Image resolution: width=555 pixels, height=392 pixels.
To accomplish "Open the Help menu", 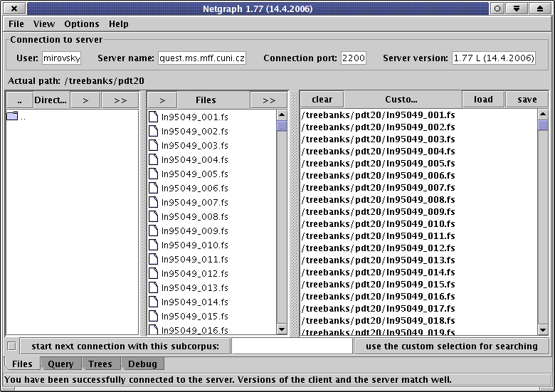I will pos(119,24).
